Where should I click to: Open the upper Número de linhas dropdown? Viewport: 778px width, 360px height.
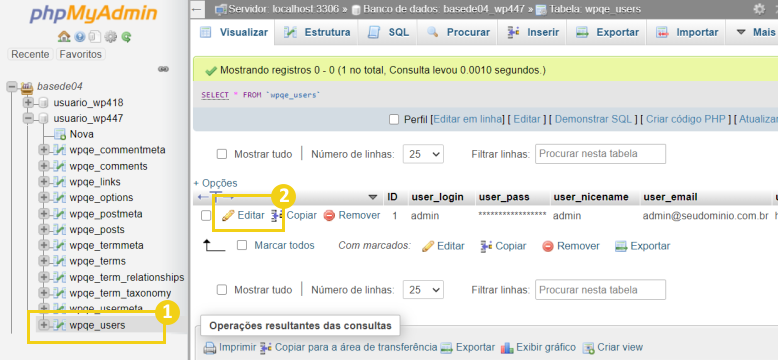(x=423, y=154)
